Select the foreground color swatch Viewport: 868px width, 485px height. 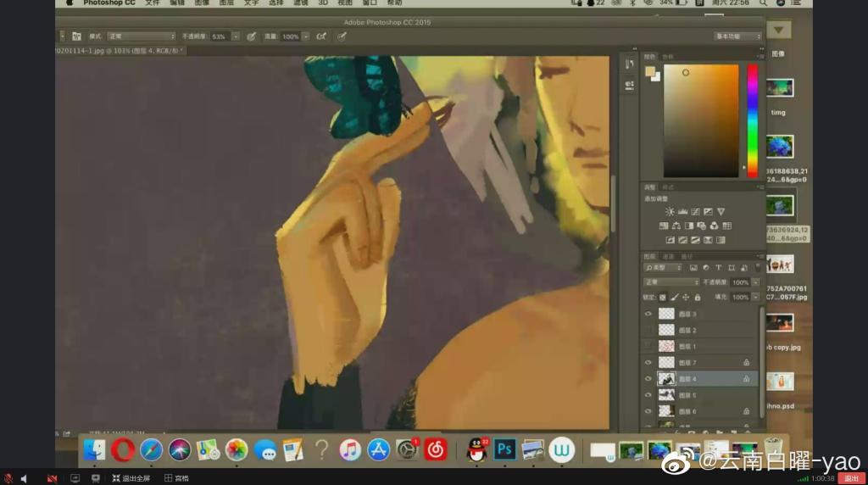tap(650, 71)
